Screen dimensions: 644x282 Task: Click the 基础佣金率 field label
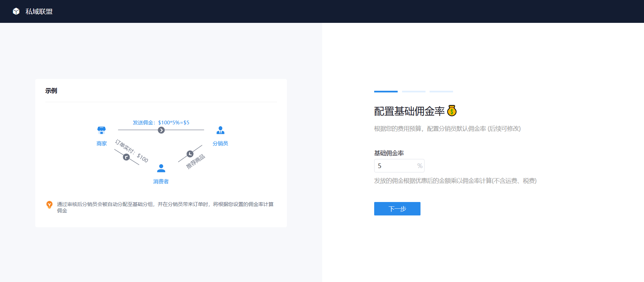[389, 153]
